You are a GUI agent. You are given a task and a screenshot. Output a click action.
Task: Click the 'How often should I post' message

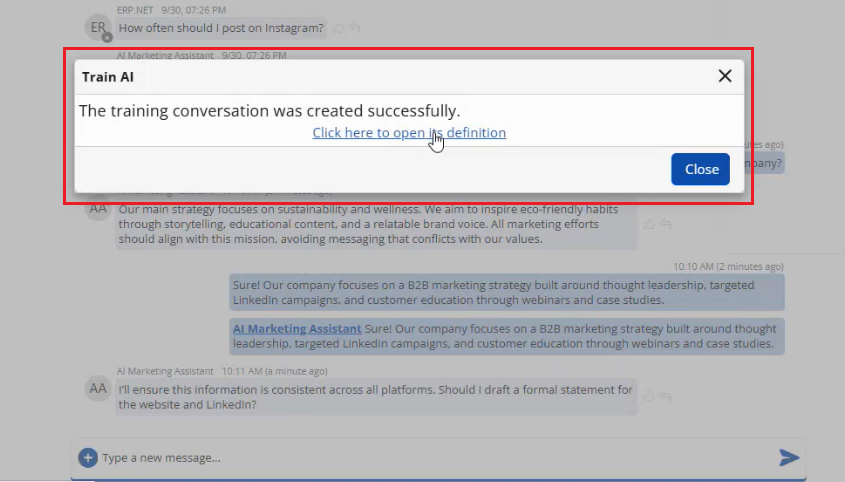point(221,28)
